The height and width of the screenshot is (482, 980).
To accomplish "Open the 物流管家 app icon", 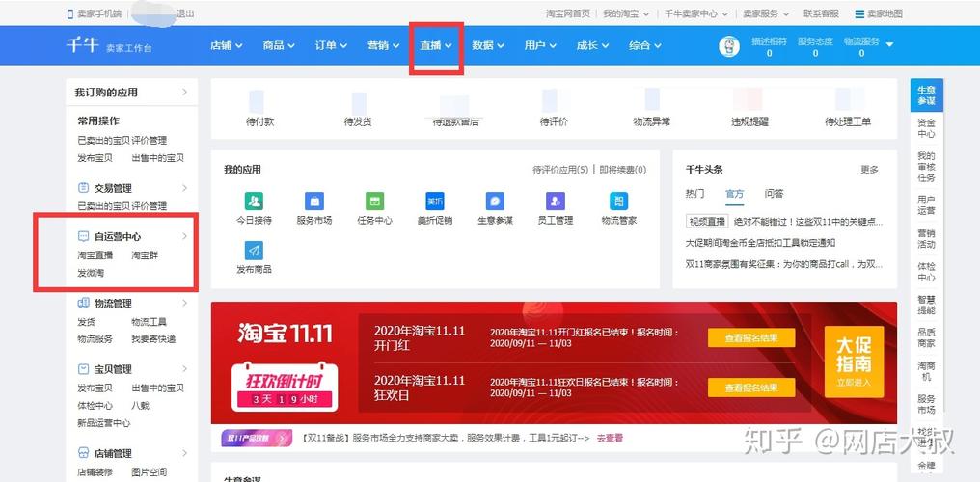I will coord(618,201).
